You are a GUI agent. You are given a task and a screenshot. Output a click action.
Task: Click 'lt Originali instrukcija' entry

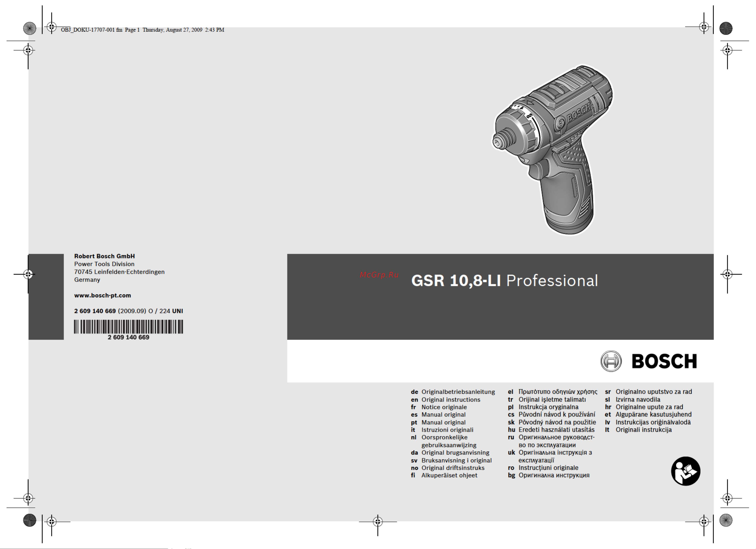point(638,430)
